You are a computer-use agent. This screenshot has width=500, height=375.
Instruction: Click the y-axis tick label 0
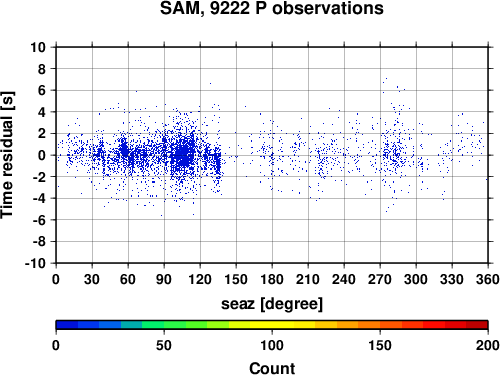[x=42, y=155]
